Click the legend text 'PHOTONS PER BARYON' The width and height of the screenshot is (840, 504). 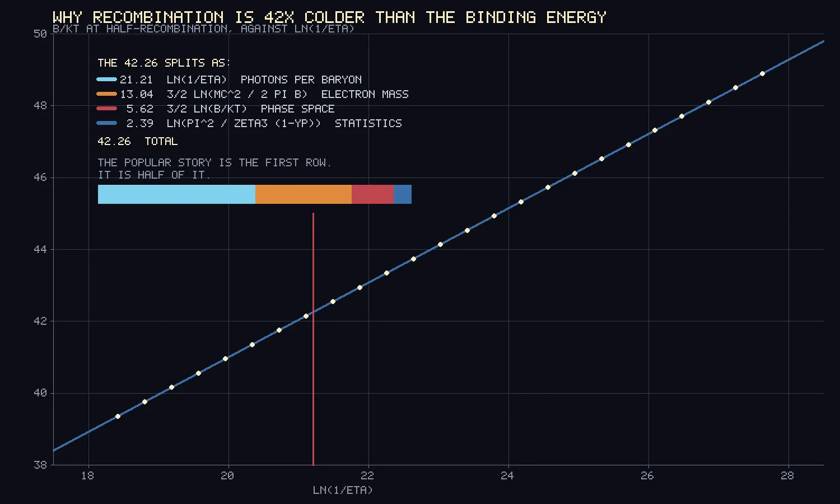pos(301,80)
